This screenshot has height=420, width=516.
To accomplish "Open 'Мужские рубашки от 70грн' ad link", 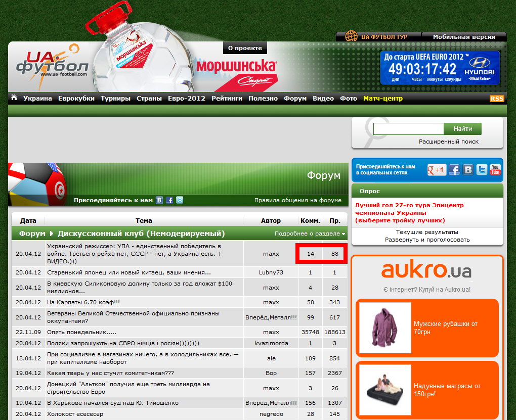I will 445,328.
